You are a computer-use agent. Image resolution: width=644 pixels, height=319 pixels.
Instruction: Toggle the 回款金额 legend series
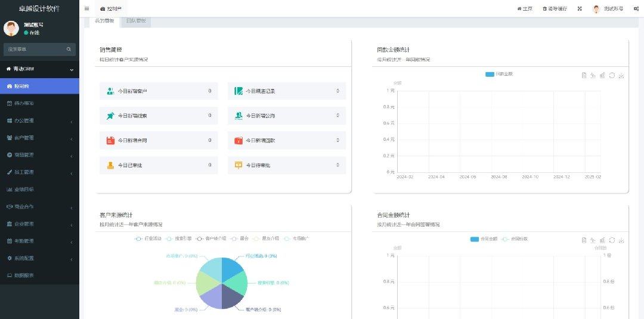(499, 74)
